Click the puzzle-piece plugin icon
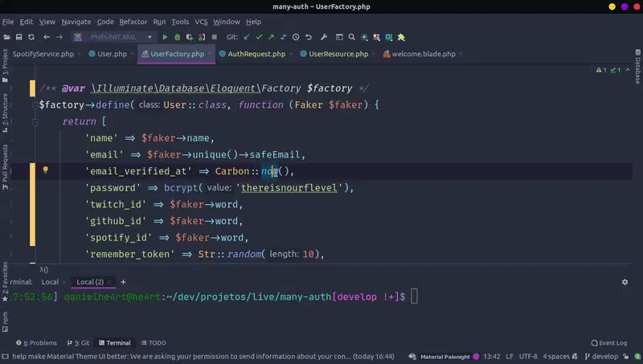Viewport: 643px width, 364px height. point(401,37)
